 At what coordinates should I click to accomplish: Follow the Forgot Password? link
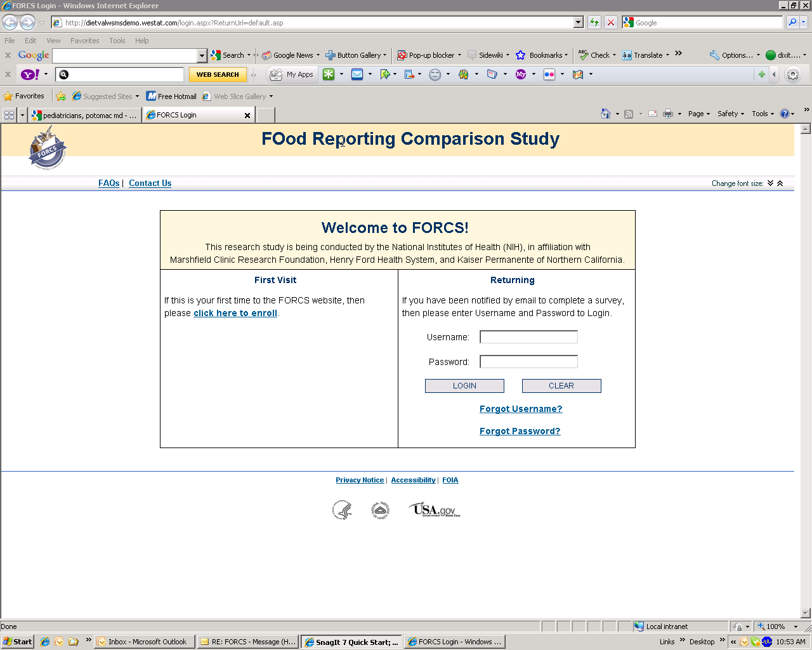[x=520, y=432]
